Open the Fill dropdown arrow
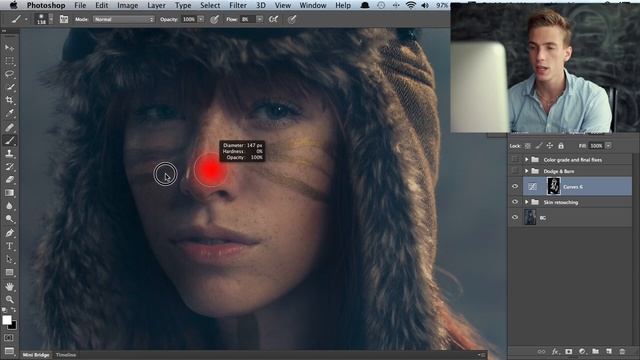640x360 pixels. point(608,146)
